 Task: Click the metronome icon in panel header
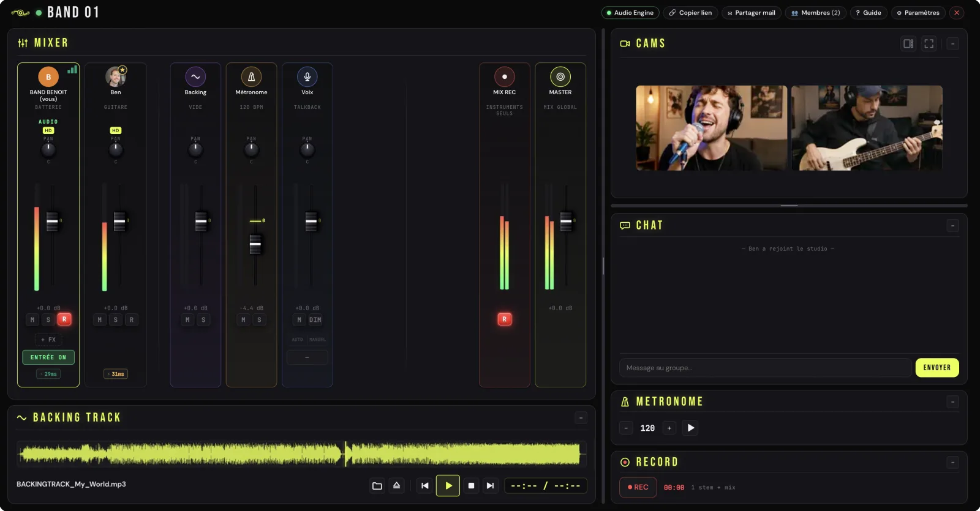(625, 401)
